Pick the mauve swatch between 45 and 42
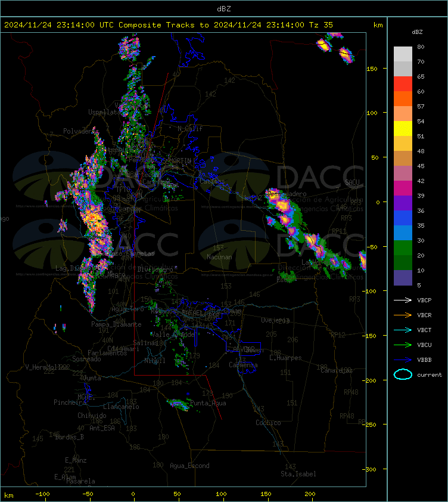The height and width of the screenshot is (502, 448). [x=403, y=173]
